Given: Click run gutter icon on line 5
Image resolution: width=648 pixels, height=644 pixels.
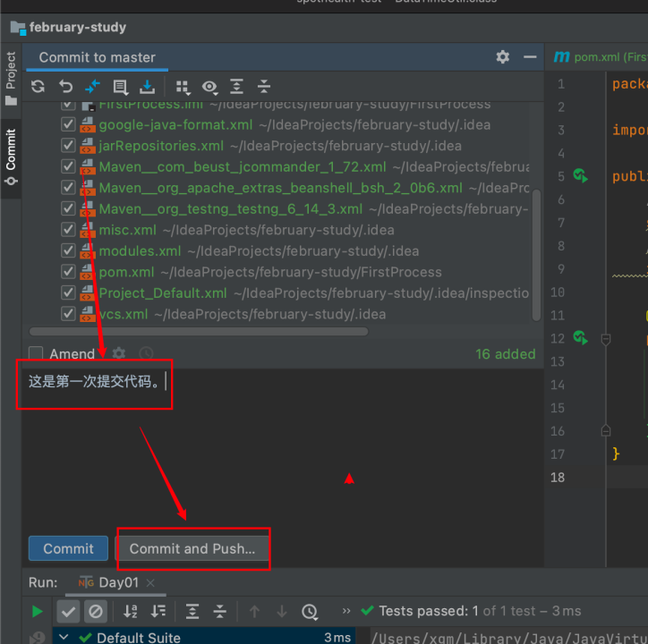Looking at the screenshot, I should pos(581,176).
